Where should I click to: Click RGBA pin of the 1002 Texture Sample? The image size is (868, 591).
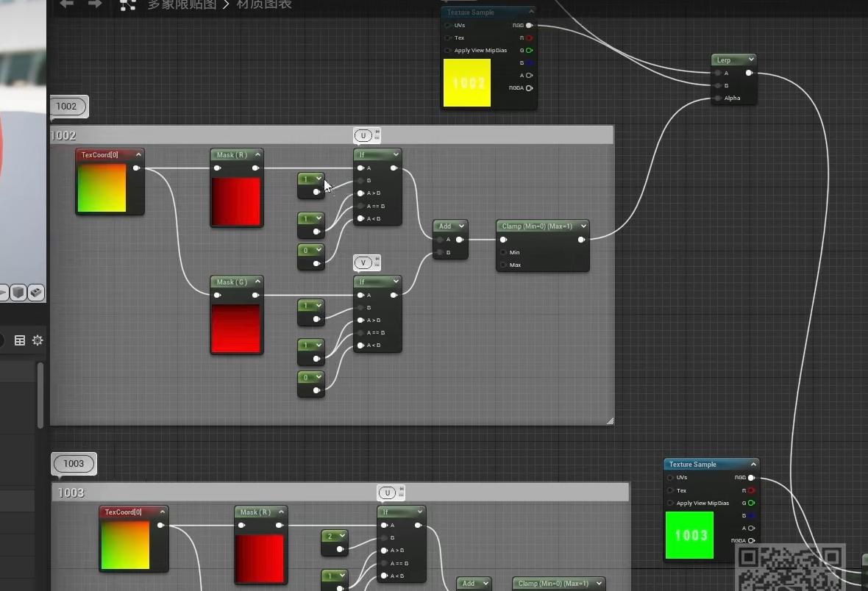529,88
